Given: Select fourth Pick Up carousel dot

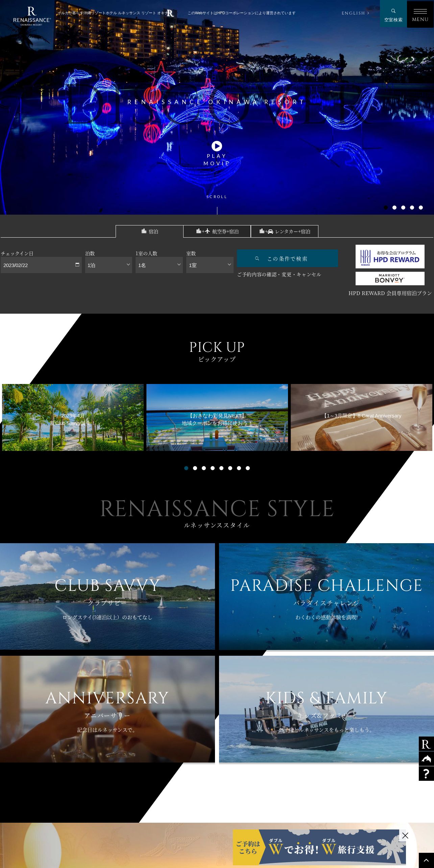Looking at the screenshot, I should tap(213, 468).
